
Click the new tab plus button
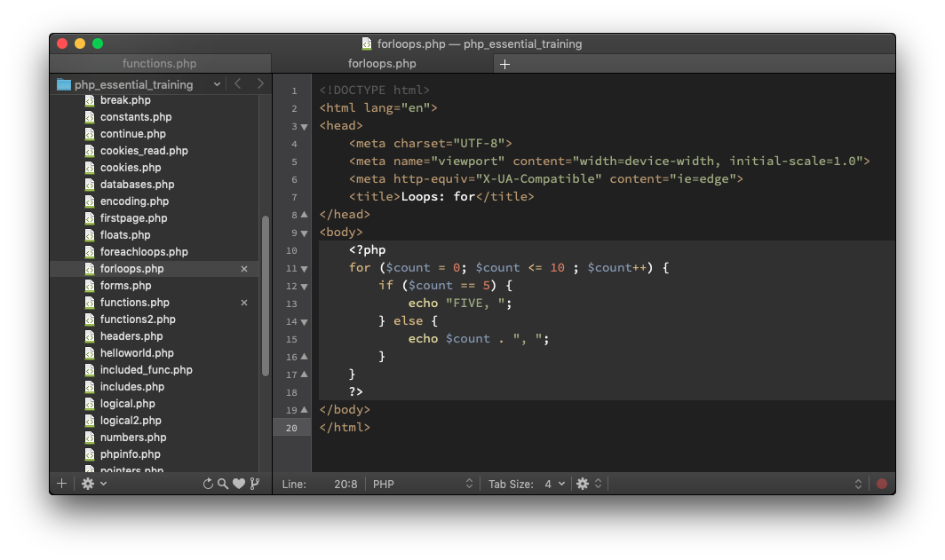(x=504, y=64)
